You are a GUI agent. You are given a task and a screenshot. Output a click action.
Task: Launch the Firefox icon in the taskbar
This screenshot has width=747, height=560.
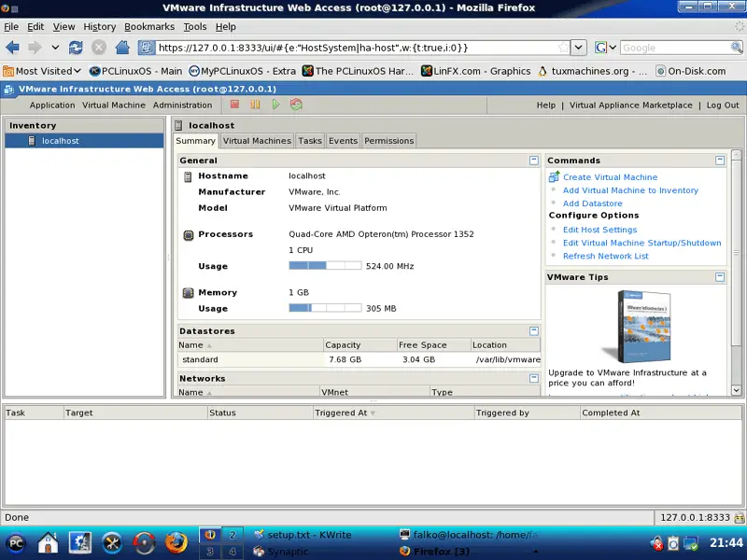click(x=176, y=543)
